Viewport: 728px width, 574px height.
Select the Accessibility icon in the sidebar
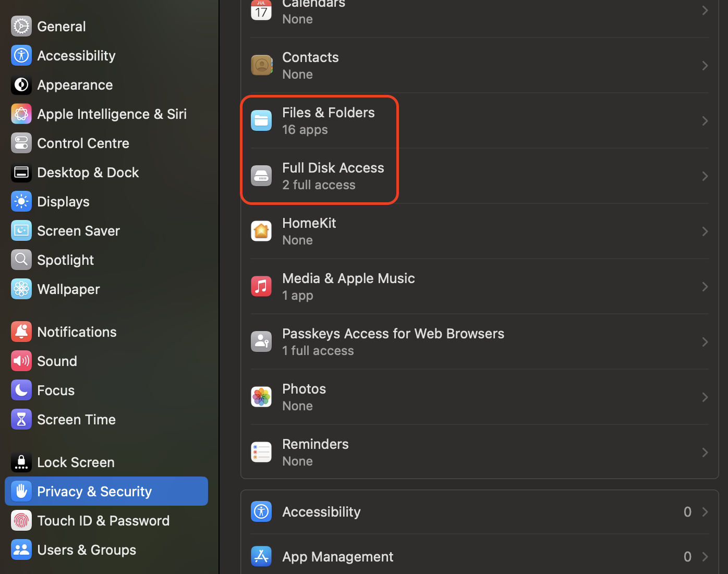point(21,55)
